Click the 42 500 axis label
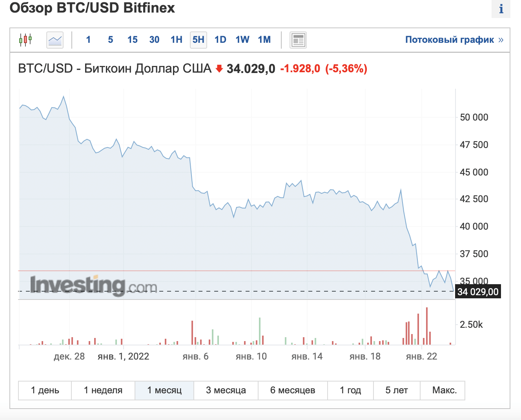Image resolution: width=521 pixels, height=420 pixels. [474, 199]
